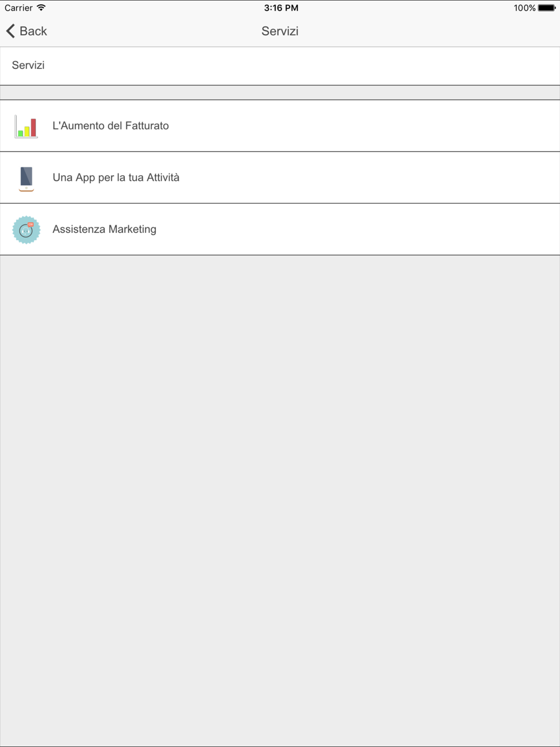Click the 100% battery percentage text
Viewport: 560px width, 747px height.
coord(525,8)
